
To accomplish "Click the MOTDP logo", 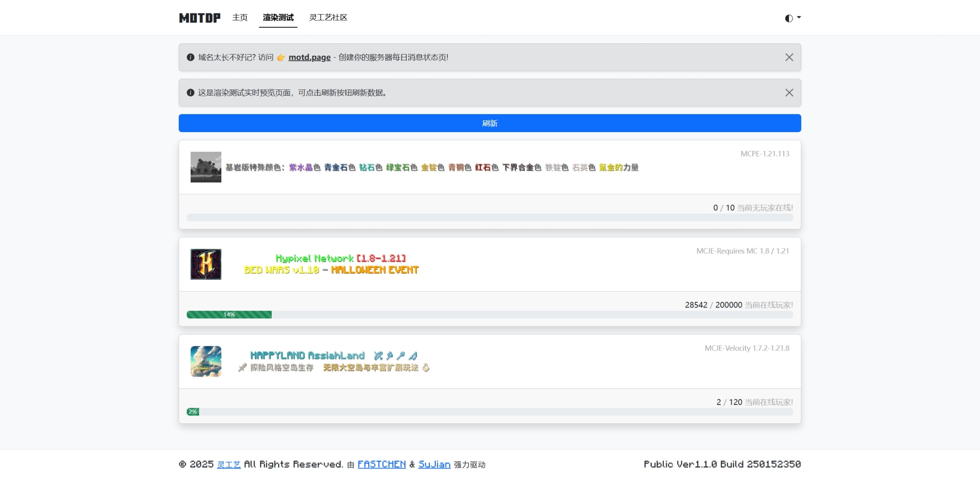I will click(x=199, y=18).
